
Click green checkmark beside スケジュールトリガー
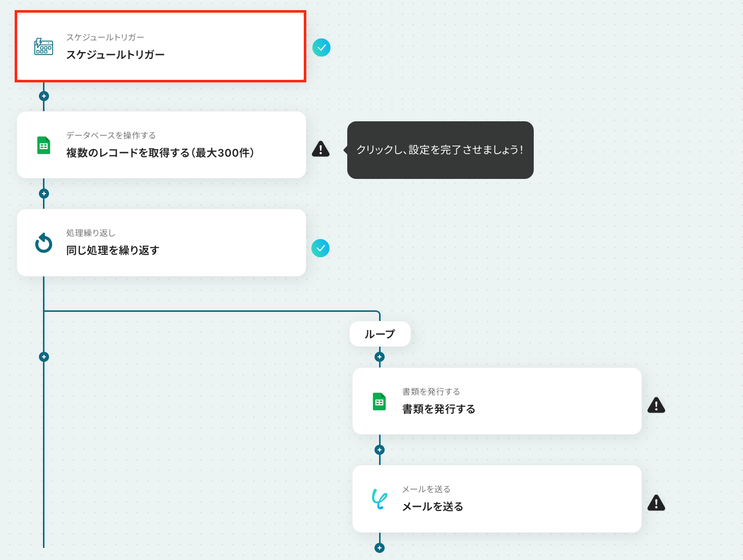321,48
